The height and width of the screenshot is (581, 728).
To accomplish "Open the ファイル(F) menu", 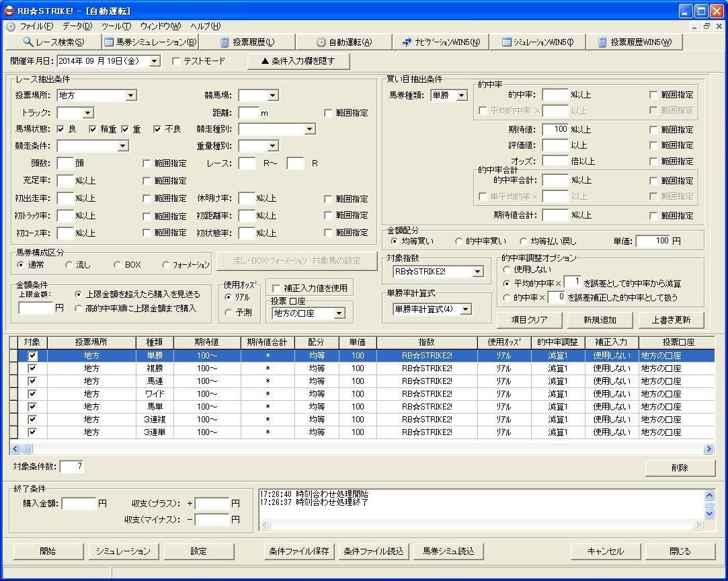I will [36, 26].
